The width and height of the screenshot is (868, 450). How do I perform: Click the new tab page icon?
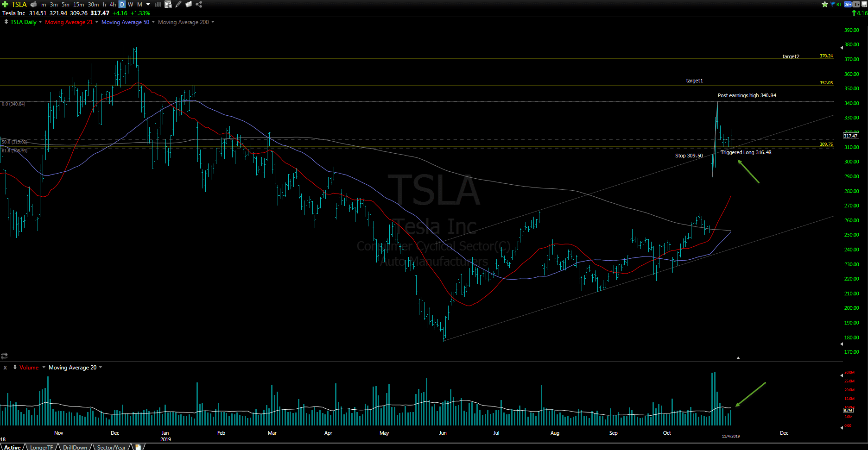click(x=138, y=447)
